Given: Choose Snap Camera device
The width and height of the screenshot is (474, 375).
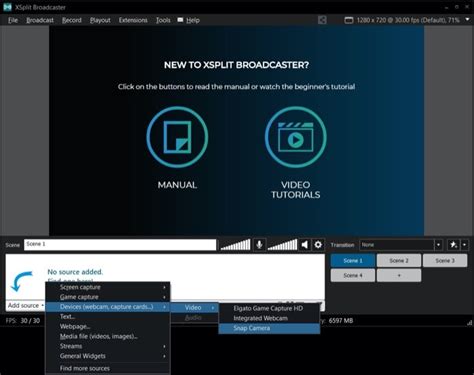Looking at the screenshot, I should [269, 328].
